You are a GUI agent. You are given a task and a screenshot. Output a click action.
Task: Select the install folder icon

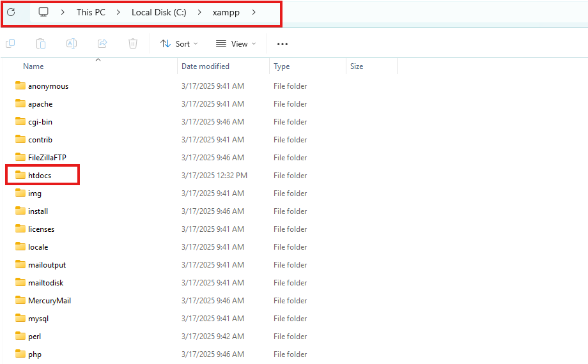tap(20, 211)
